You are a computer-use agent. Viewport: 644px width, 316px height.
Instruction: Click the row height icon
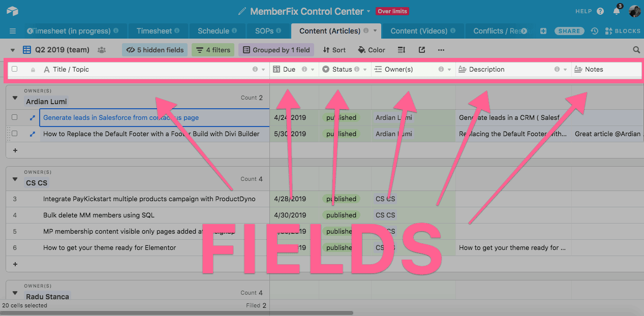point(401,50)
